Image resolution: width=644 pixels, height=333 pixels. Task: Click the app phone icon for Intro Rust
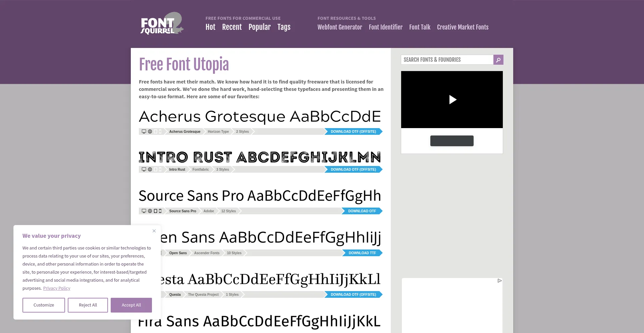(x=160, y=169)
